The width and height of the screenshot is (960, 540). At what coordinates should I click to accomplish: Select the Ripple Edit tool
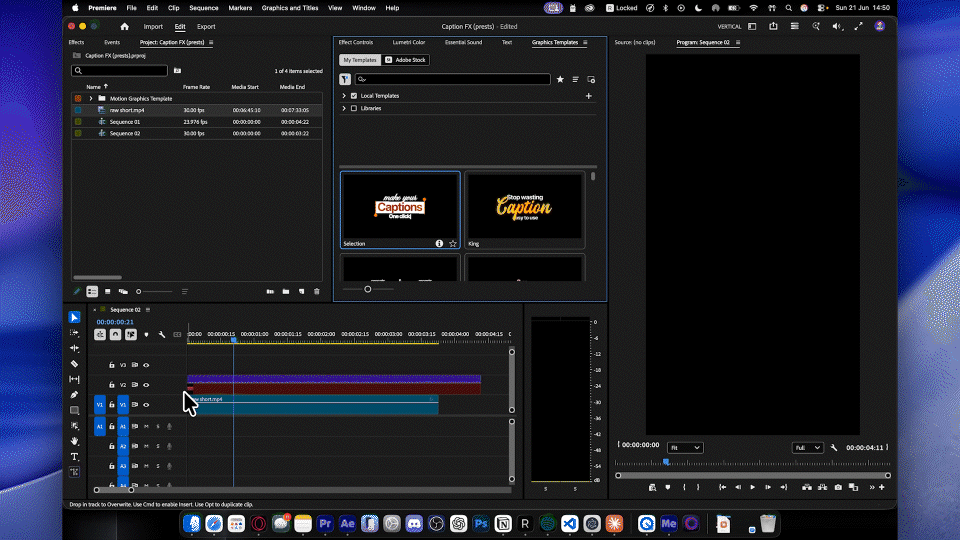(x=74, y=348)
